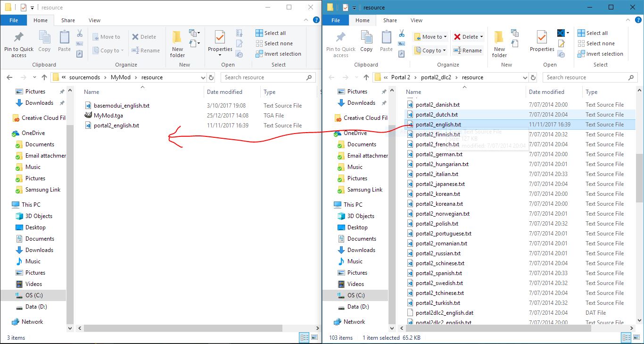The height and width of the screenshot is (344, 644).
Task: Switch to Share tab in left window
Action: [68, 20]
